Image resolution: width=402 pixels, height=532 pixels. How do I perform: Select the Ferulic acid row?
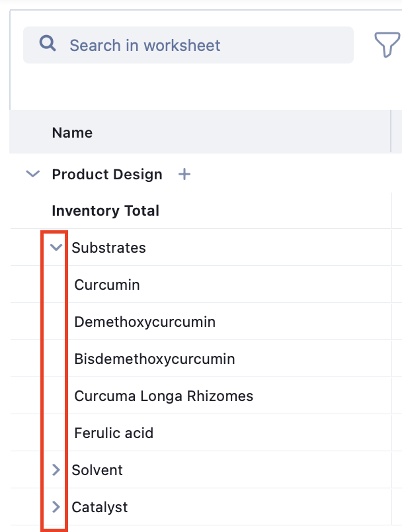pyautogui.click(x=114, y=433)
